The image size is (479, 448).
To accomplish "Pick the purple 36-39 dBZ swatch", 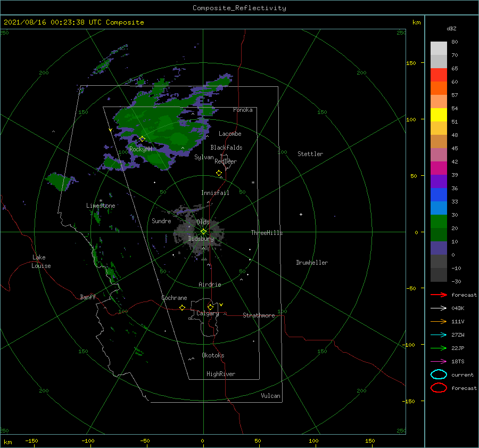I will pyautogui.click(x=439, y=182).
